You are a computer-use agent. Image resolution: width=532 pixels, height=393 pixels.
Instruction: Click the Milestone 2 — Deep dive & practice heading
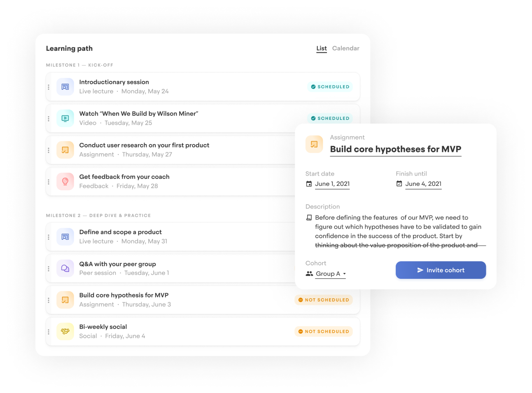tap(98, 215)
